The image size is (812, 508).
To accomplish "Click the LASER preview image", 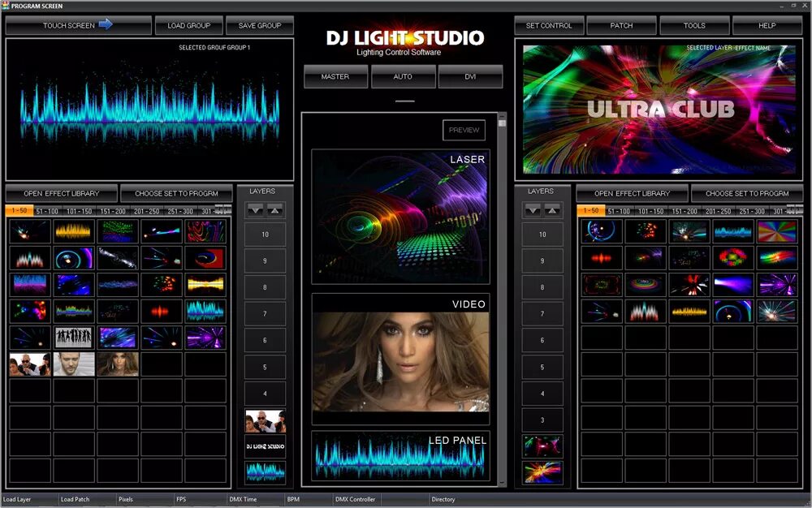I will (400, 217).
